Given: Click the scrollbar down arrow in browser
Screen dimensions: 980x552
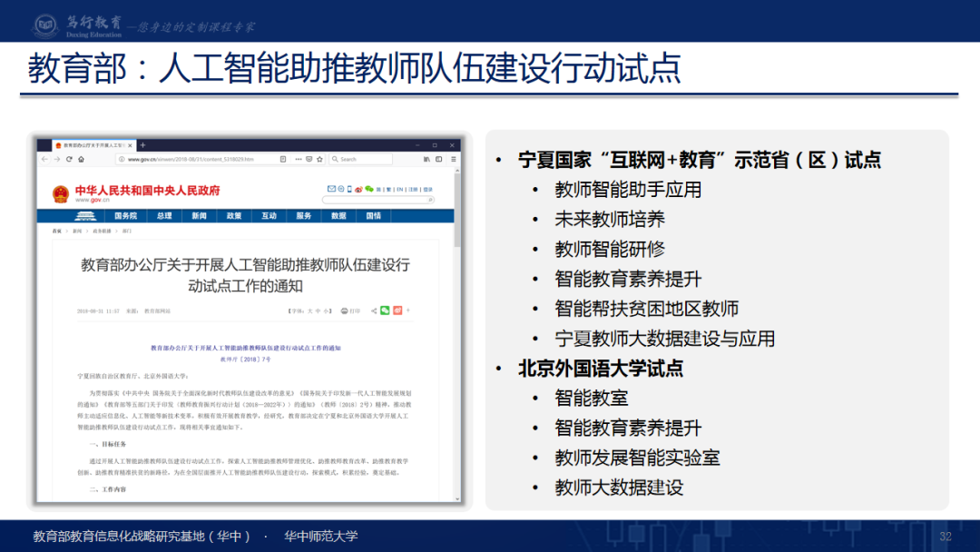Looking at the screenshot, I should (x=457, y=498).
